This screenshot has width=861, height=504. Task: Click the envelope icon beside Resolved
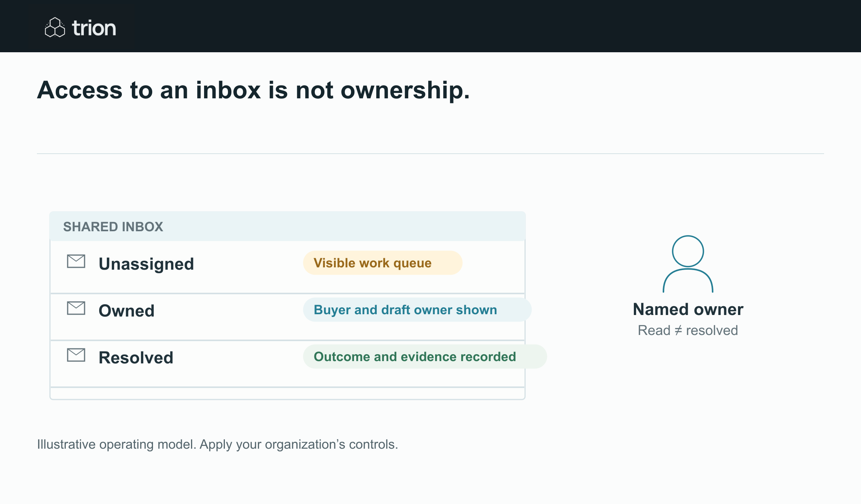pyautogui.click(x=76, y=355)
